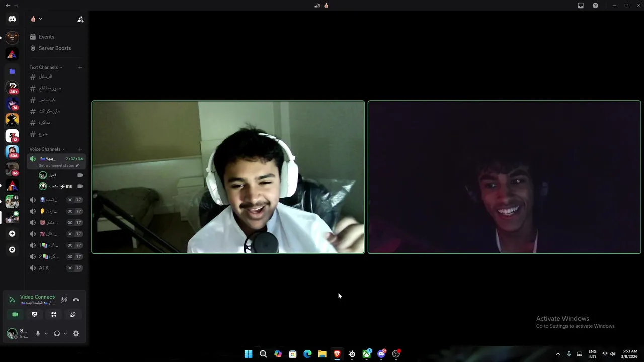
Task: Open the first text channel الرسايل
Action: [x=56, y=77]
